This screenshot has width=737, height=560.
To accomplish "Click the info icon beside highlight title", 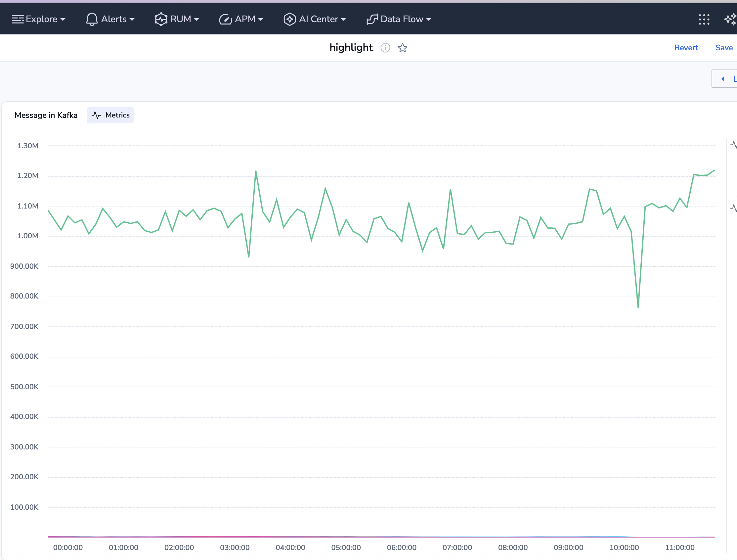I will (385, 48).
